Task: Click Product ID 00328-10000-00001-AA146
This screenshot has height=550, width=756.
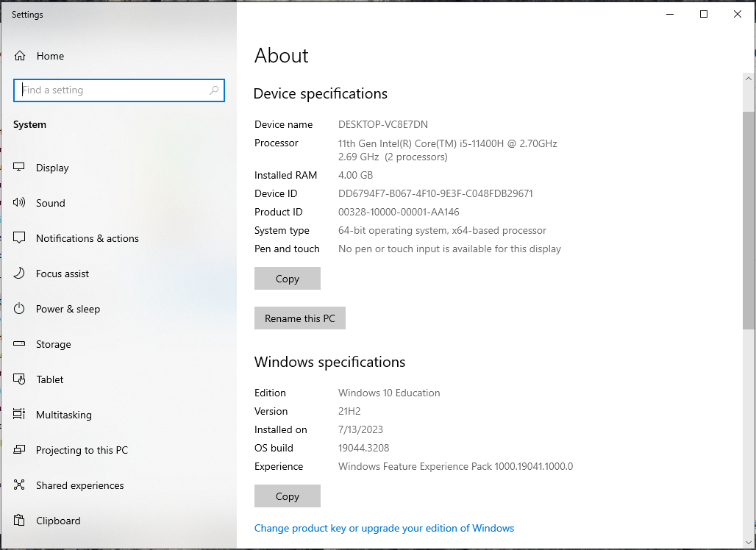Action: [x=399, y=212]
